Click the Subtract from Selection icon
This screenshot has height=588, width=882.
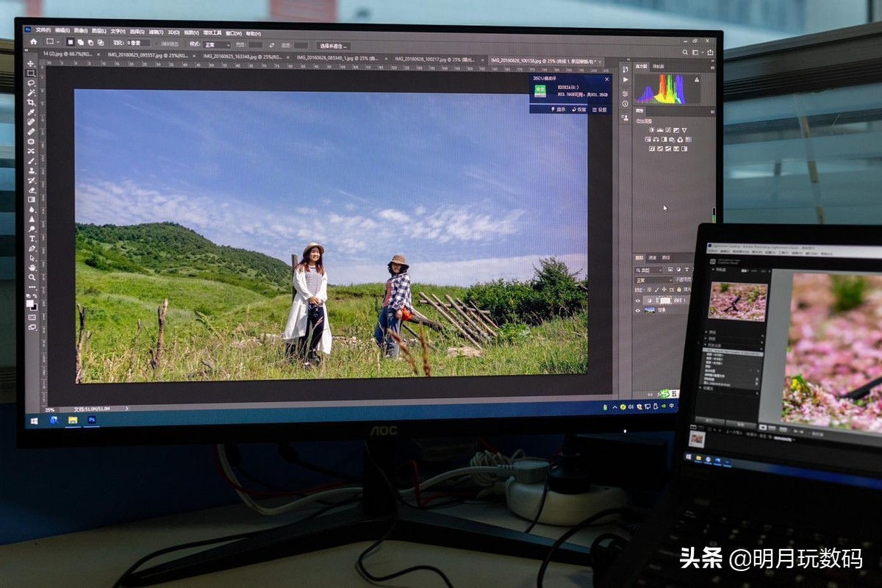90,43
